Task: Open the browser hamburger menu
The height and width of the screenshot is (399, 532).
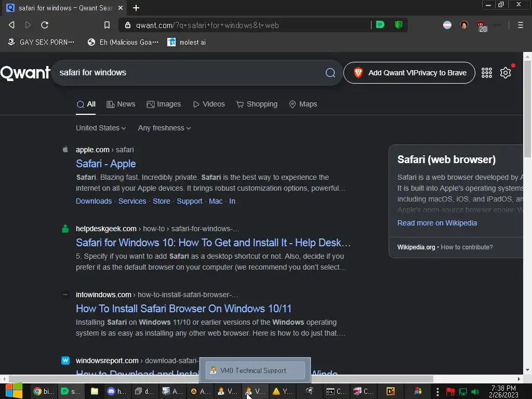Action: tap(521, 25)
